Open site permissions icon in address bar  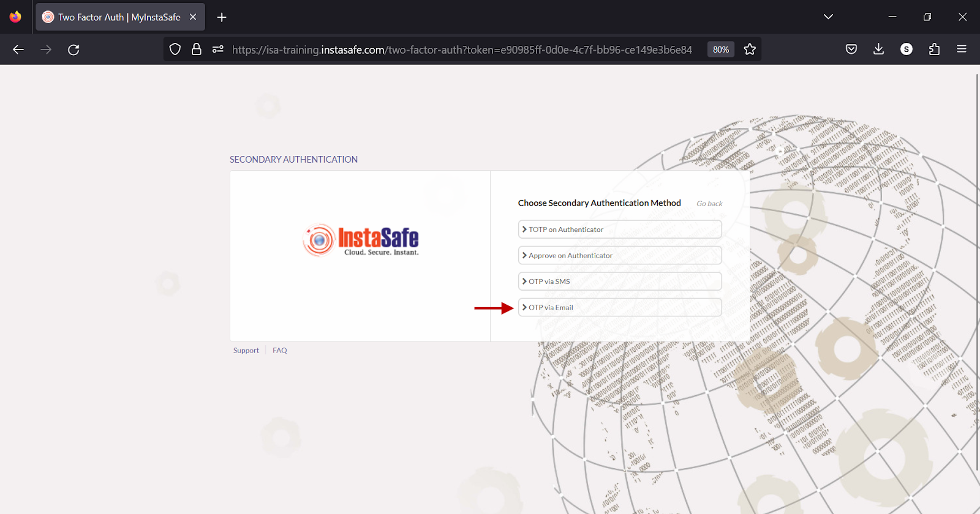tap(218, 49)
